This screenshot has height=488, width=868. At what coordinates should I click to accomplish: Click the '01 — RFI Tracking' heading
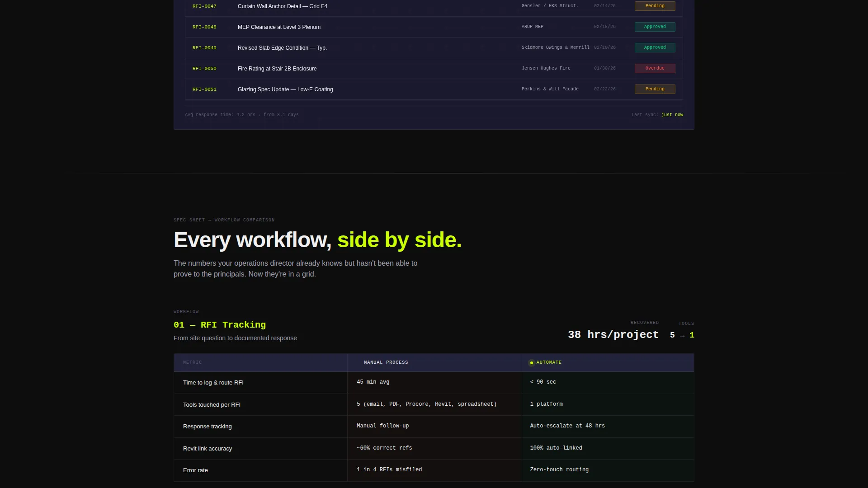point(220,325)
